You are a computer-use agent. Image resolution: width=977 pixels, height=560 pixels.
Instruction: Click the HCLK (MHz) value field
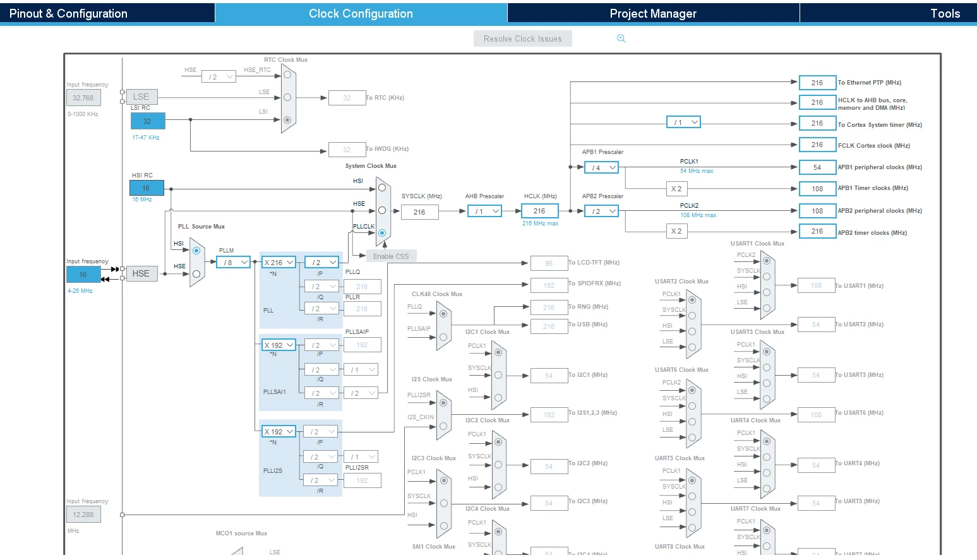(540, 211)
